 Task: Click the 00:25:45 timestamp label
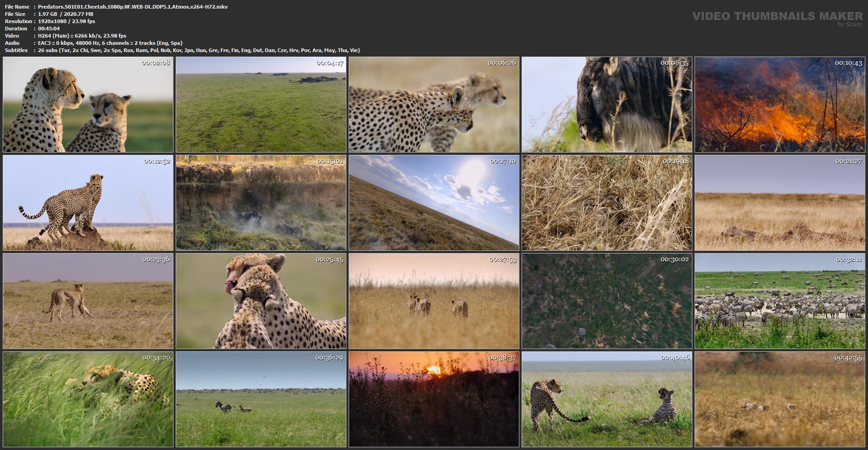pyautogui.click(x=329, y=259)
